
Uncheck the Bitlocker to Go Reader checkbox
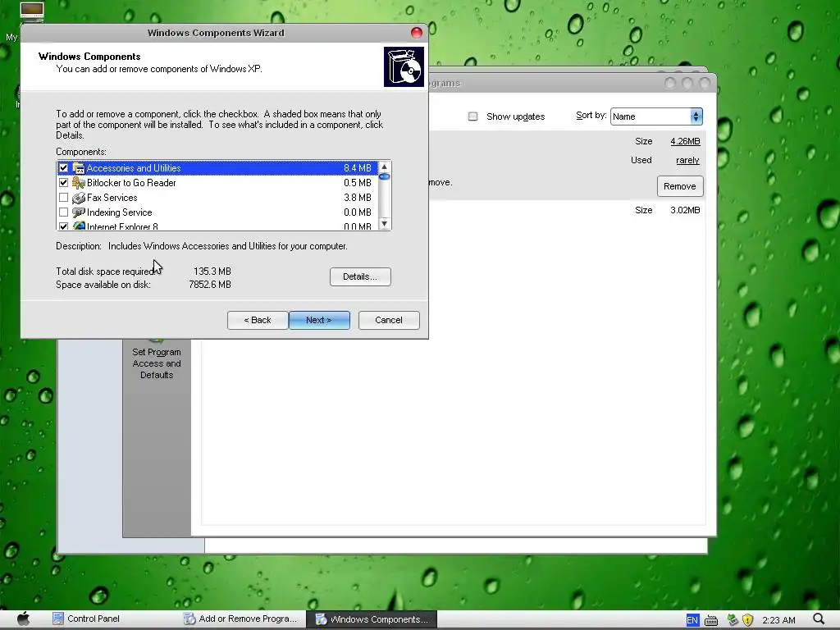click(x=63, y=183)
